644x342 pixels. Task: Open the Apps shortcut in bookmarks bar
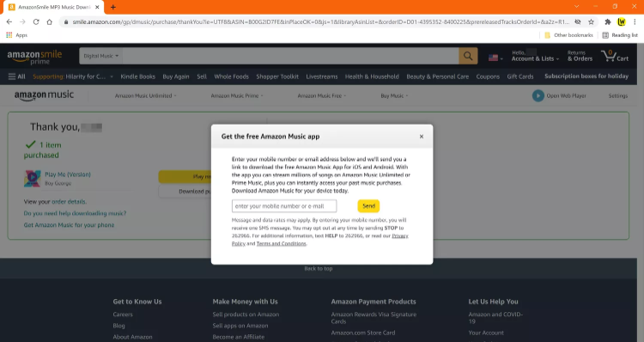[17, 35]
